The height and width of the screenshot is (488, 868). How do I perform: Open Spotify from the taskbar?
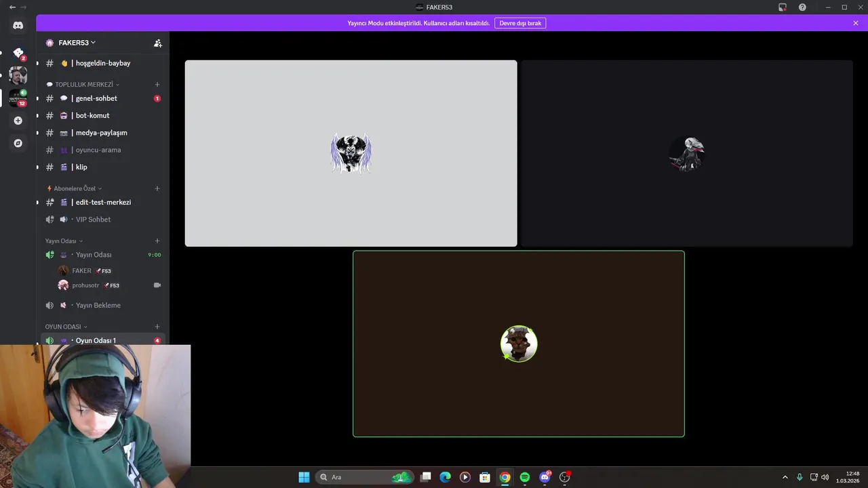click(x=525, y=477)
